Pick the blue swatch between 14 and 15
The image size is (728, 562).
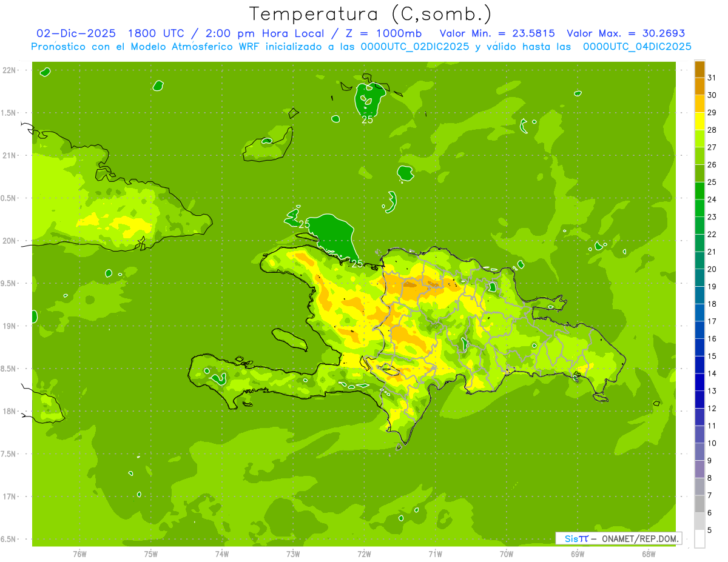point(699,365)
